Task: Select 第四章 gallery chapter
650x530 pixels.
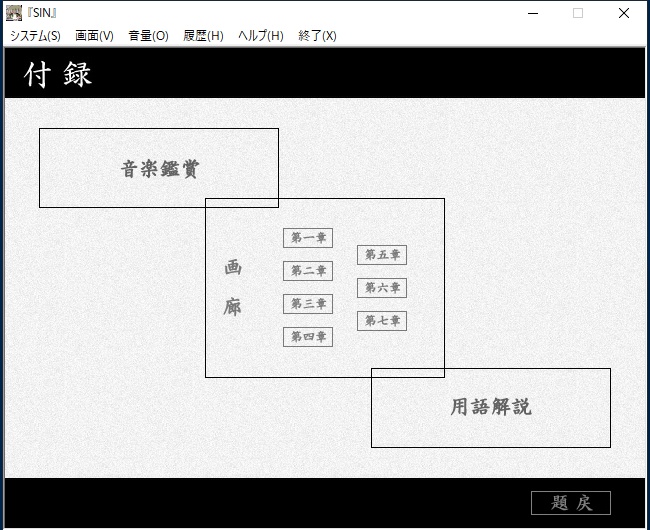Action: [308, 337]
